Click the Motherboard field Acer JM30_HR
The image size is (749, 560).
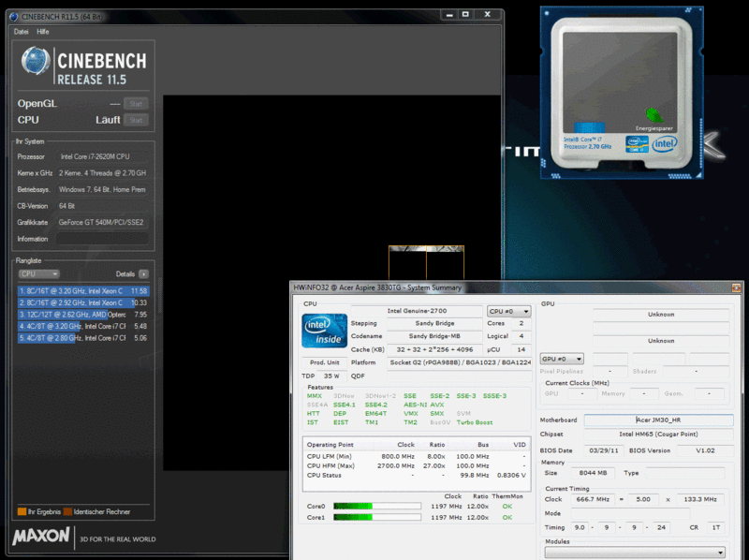coord(658,420)
